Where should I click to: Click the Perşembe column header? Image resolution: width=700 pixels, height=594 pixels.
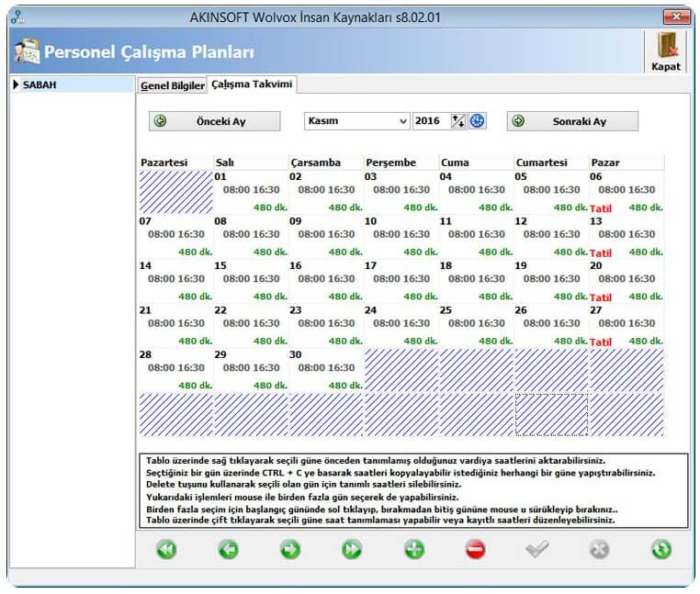[401, 163]
